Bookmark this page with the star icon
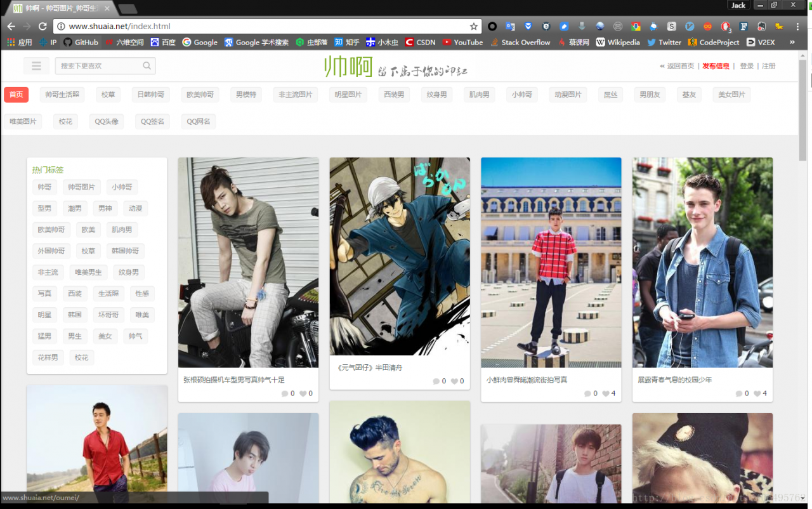812x509 pixels. tap(473, 26)
